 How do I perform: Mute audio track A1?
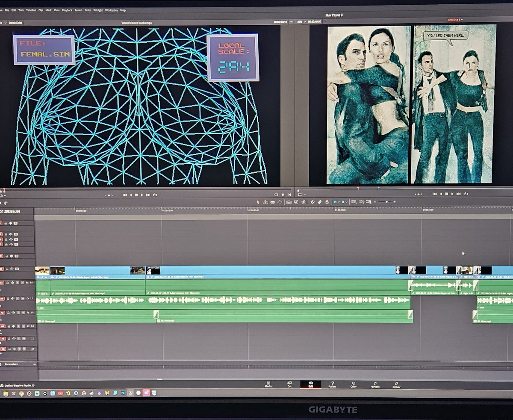[x=22, y=283]
